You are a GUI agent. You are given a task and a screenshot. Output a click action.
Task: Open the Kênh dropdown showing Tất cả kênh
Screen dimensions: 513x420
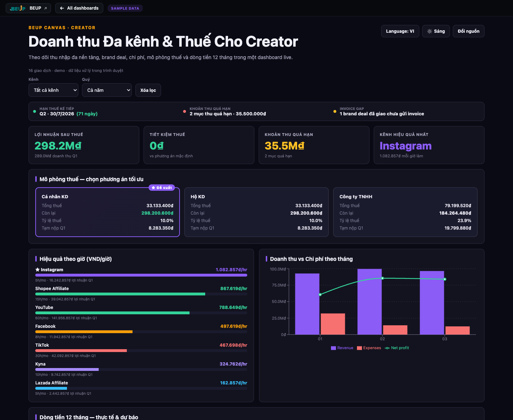coord(53,90)
